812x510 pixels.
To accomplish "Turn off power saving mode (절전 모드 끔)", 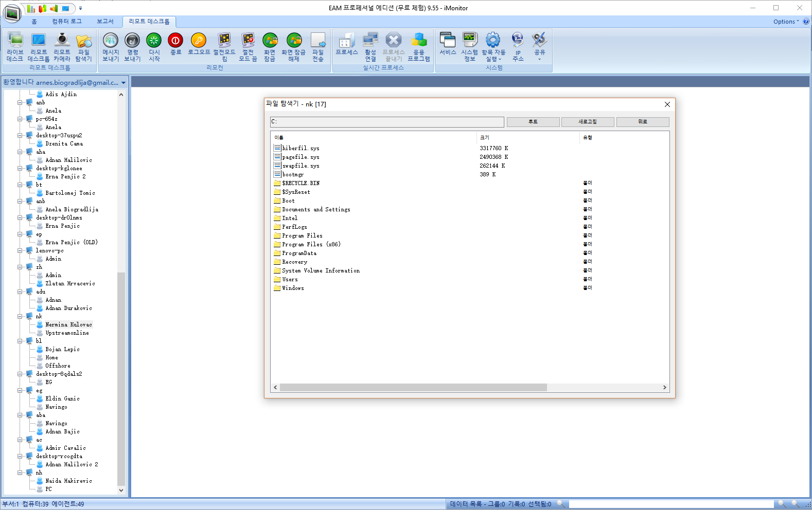I will point(248,47).
